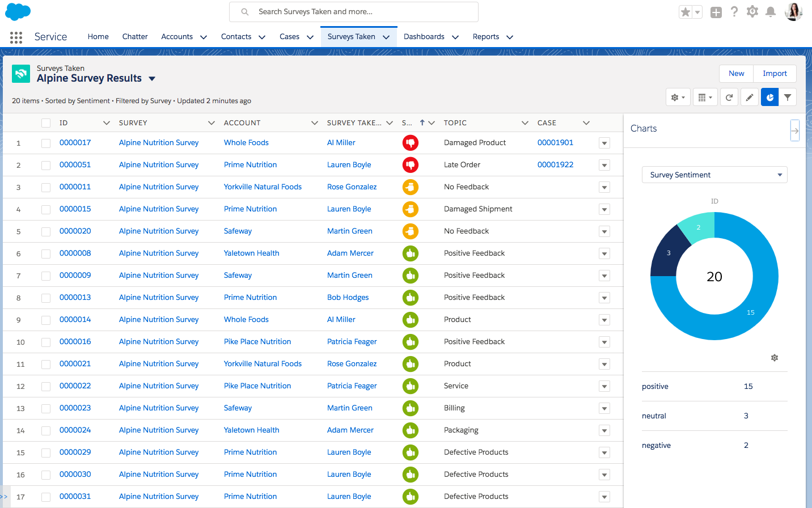The width and height of the screenshot is (812, 508).
Task: Check the box for record 0000020
Action: pyautogui.click(x=46, y=232)
